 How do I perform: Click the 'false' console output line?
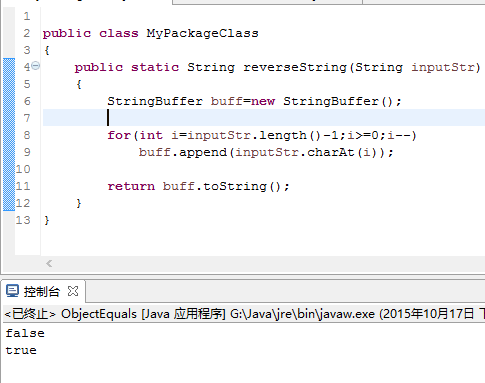25,333
